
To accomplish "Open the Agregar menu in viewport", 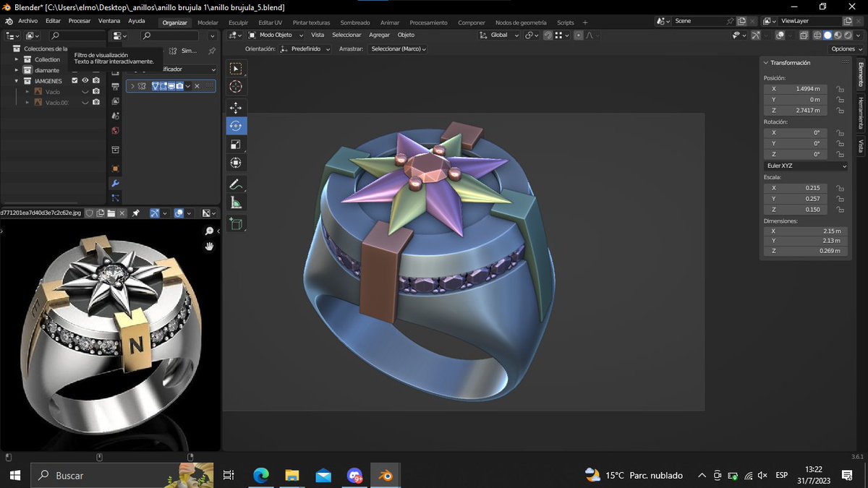I will point(379,35).
